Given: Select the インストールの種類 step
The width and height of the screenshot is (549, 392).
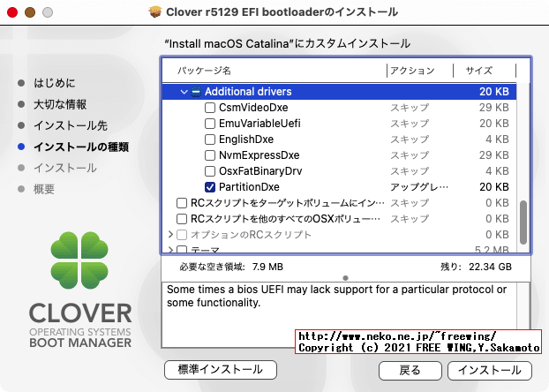Looking at the screenshot, I should click(81, 147).
